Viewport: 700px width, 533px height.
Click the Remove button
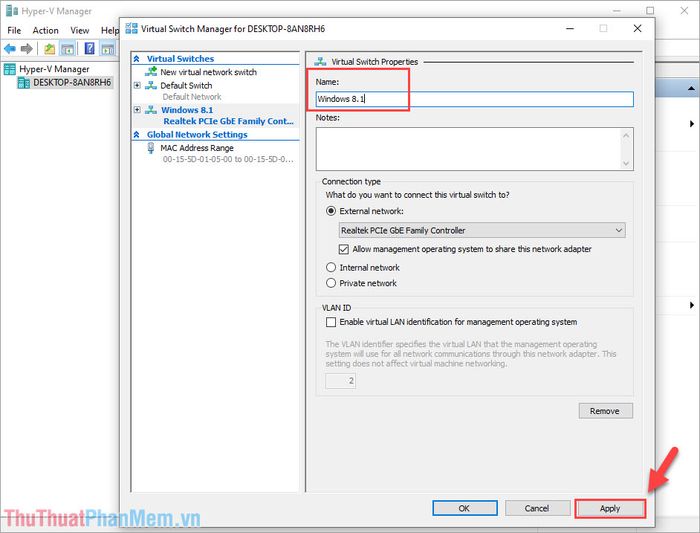(605, 411)
